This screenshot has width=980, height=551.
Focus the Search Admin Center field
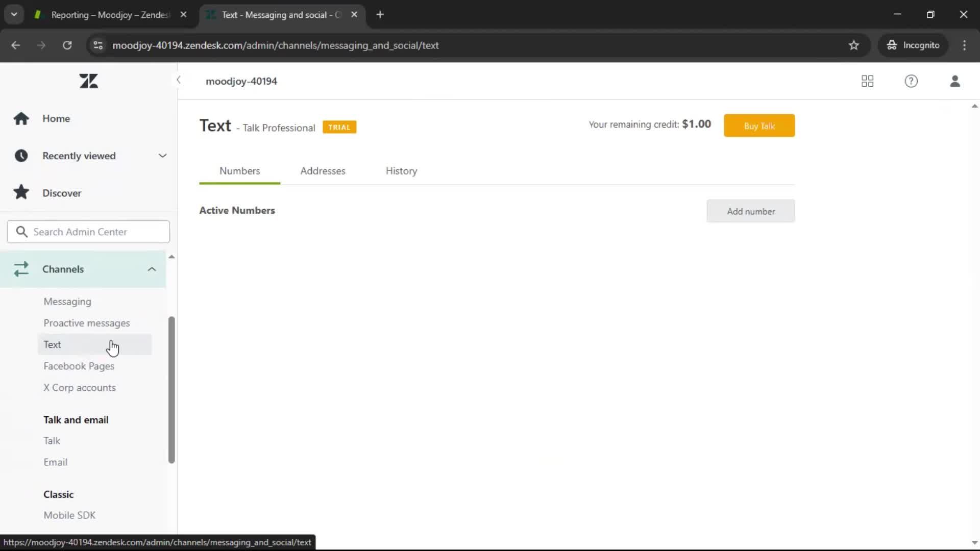pyautogui.click(x=88, y=232)
